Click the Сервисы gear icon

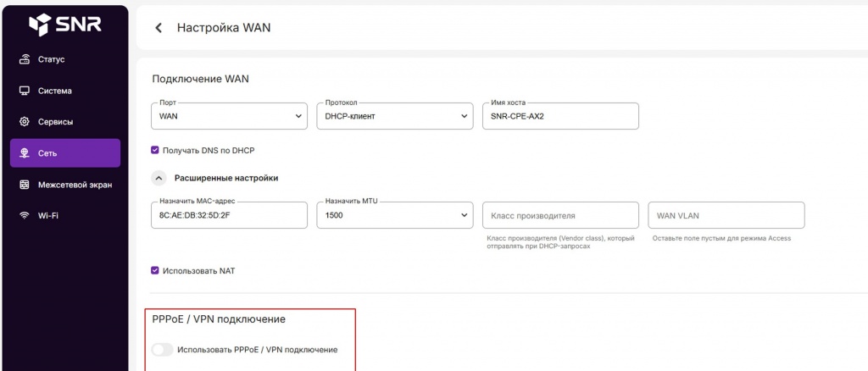click(25, 122)
